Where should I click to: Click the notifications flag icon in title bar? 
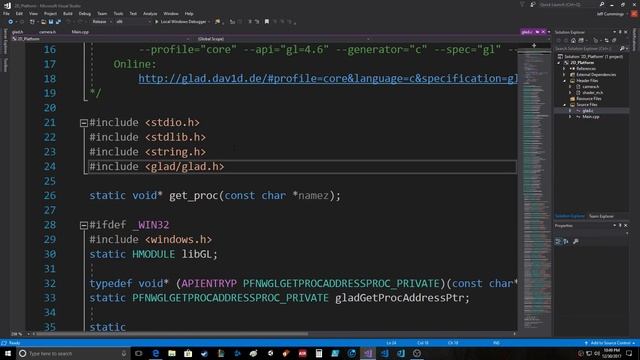pyautogui.click(x=522, y=4)
